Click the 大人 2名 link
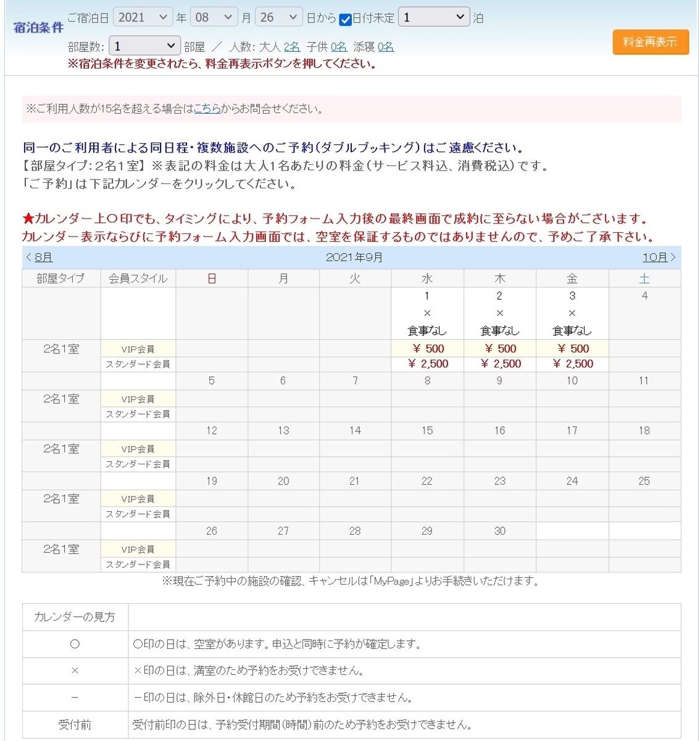700x741 pixels. tap(291, 47)
